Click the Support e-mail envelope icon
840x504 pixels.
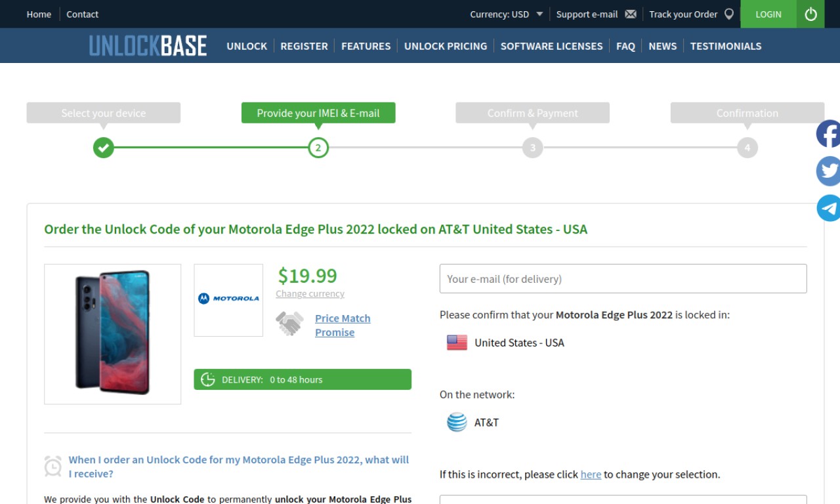(631, 14)
